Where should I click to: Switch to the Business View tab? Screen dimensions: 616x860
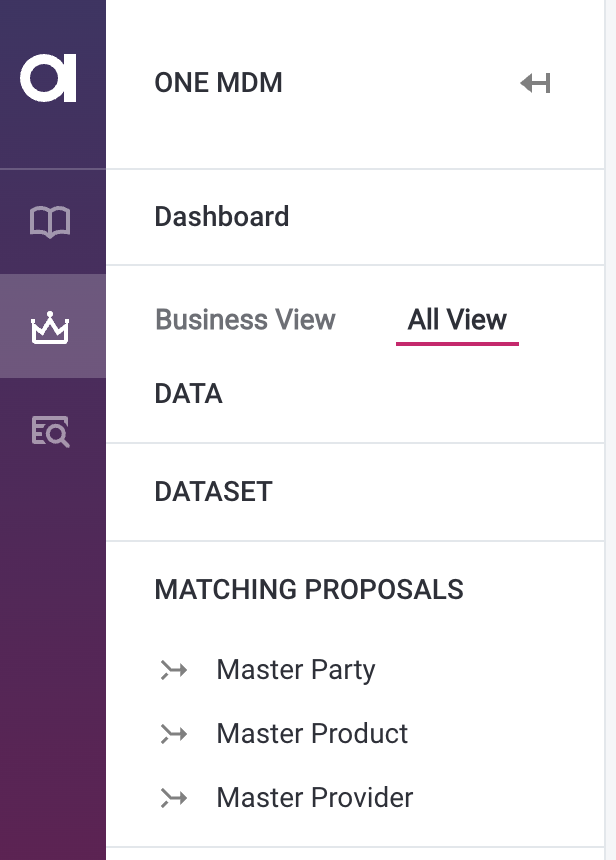245,319
